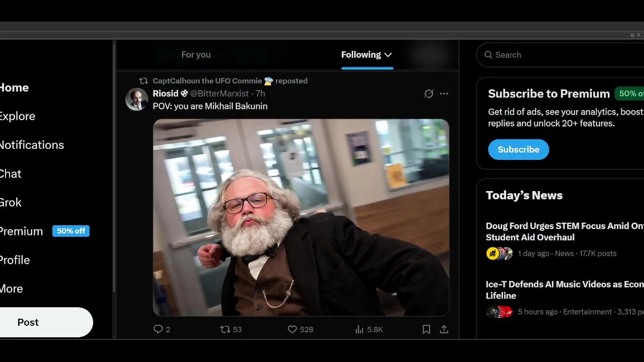The image size is (644, 362).
Task: Click the reply comment icon on post
Action: (x=158, y=329)
